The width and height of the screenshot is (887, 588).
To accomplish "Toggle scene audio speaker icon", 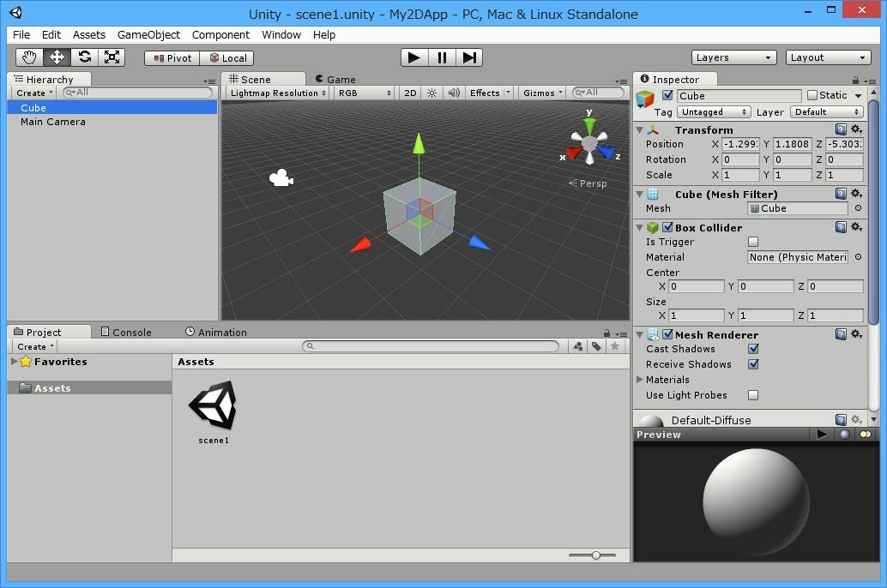I will (x=454, y=93).
